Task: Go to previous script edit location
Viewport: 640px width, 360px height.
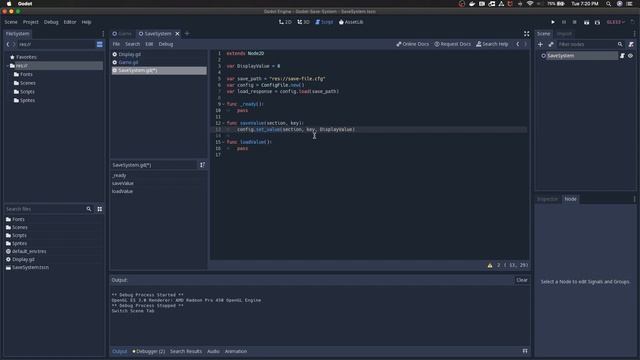Action: (x=518, y=44)
